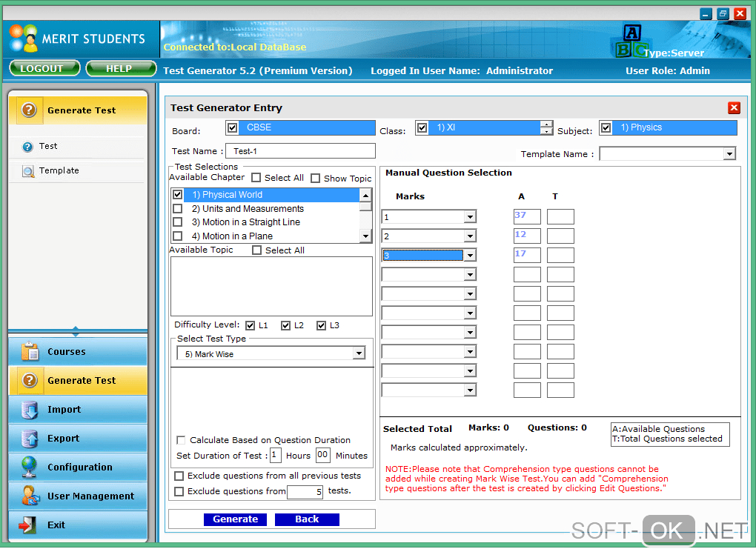The width and height of the screenshot is (756, 549).
Task: Open the marks dropdown showing 1
Action: coord(470,217)
